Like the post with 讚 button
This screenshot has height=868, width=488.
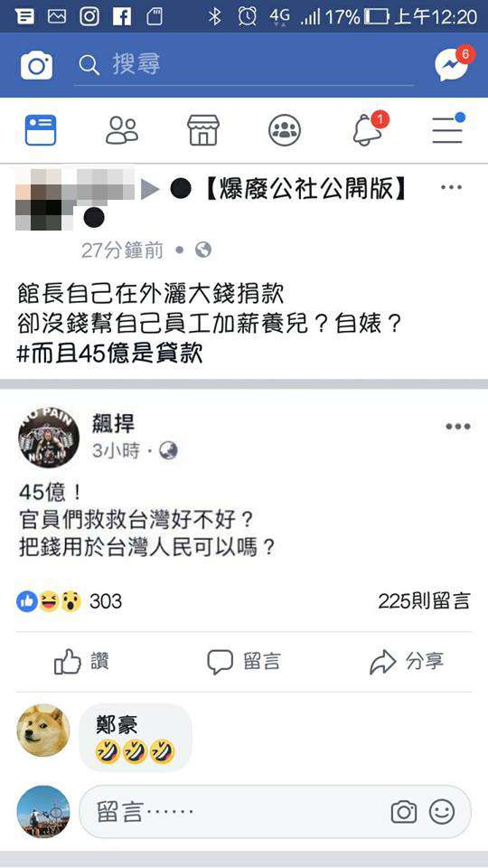pyautogui.click(x=82, y=662)
